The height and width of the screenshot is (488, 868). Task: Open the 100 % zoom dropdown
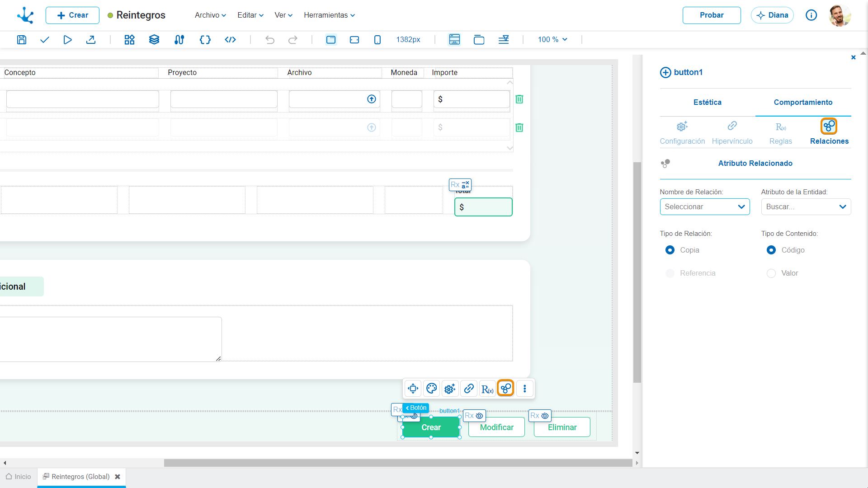tap(552, 40)
